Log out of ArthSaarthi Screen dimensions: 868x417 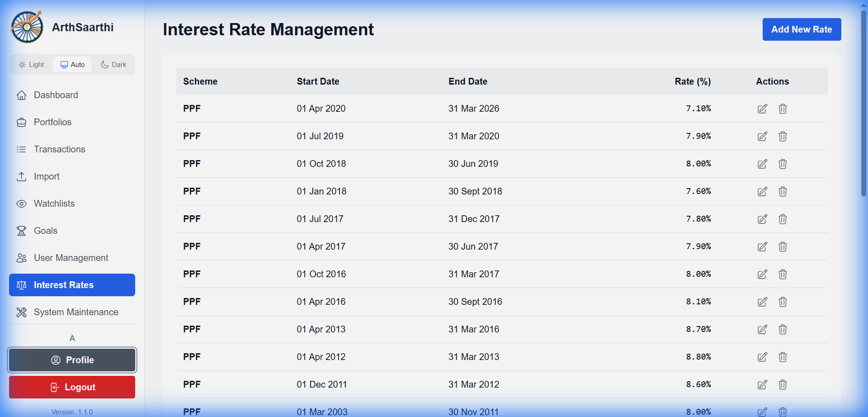point(72,387)
